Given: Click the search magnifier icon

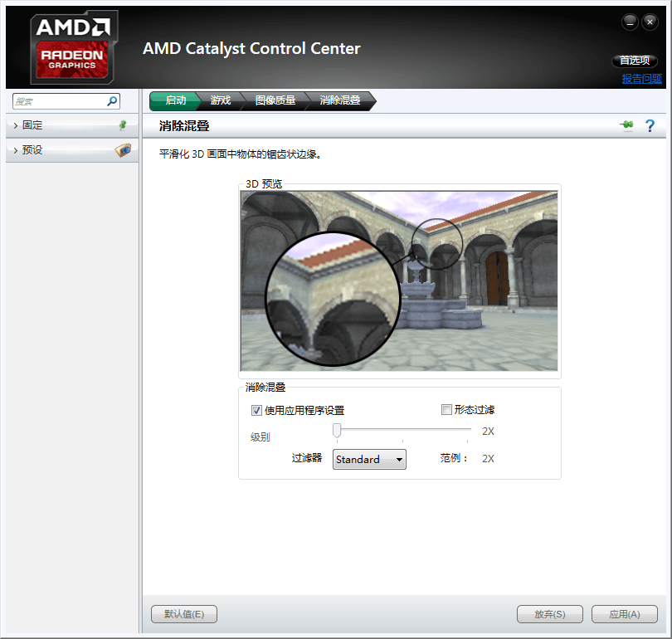Looking at the screenshot, I should point(112,101).
